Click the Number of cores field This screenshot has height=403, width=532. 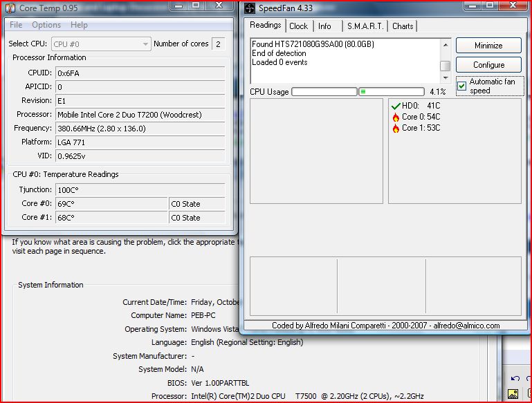point(218,44)
